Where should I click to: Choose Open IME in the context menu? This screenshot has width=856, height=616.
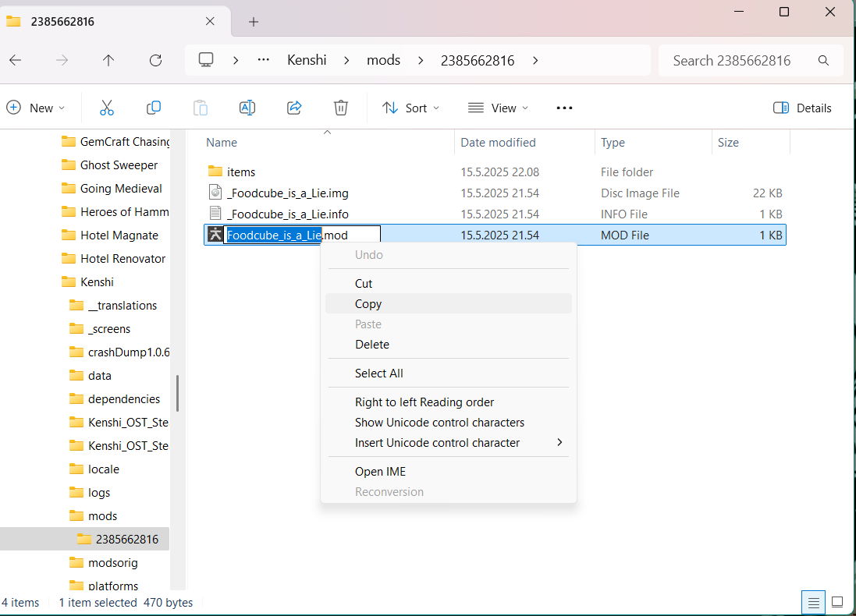click(448, 472)
